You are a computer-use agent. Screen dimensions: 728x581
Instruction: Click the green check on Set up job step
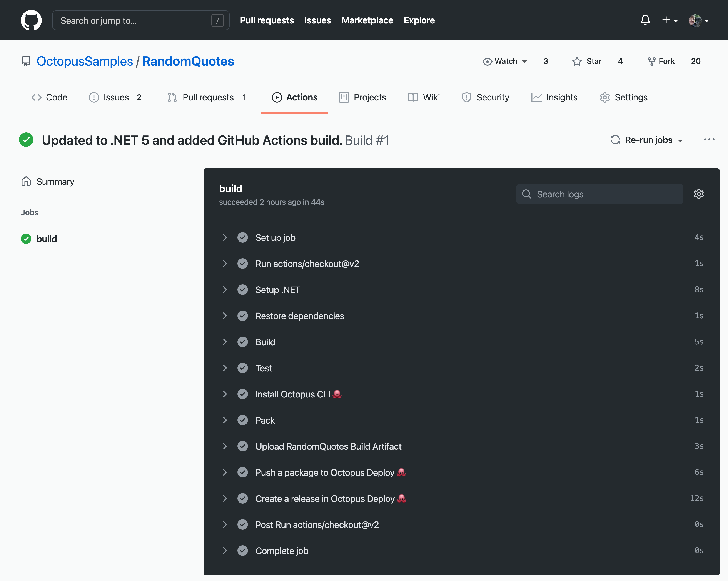[x=243, y=237]
